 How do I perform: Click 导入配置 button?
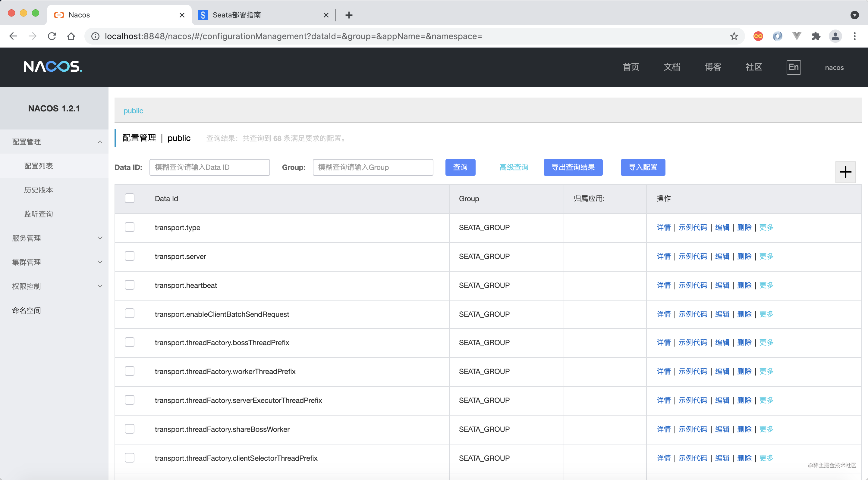(x=643, y=167)
